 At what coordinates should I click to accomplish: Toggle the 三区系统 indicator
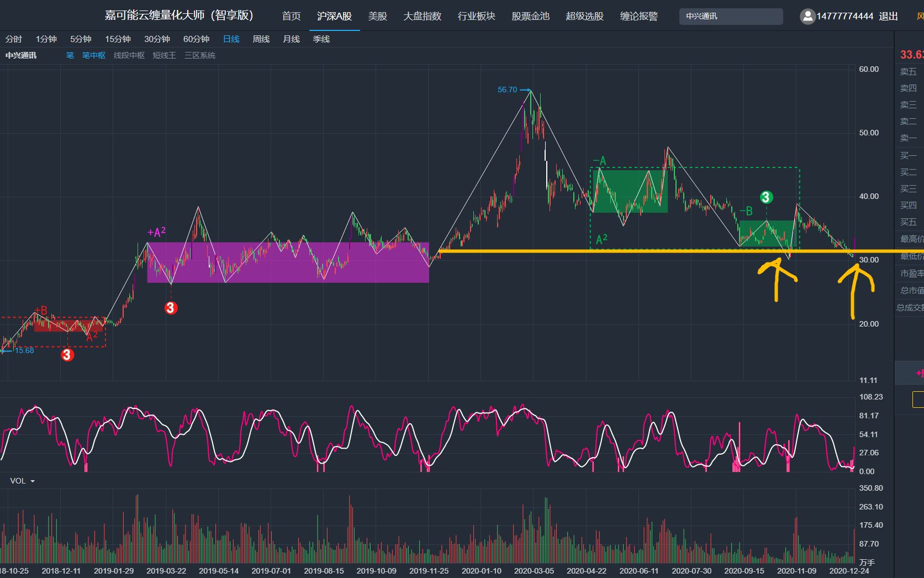(x=200, y=55)
